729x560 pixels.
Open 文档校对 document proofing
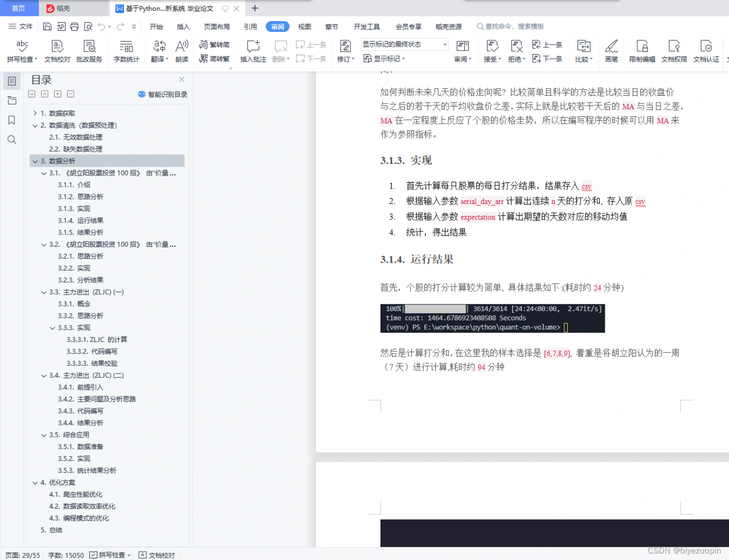(x=57, y=50)
